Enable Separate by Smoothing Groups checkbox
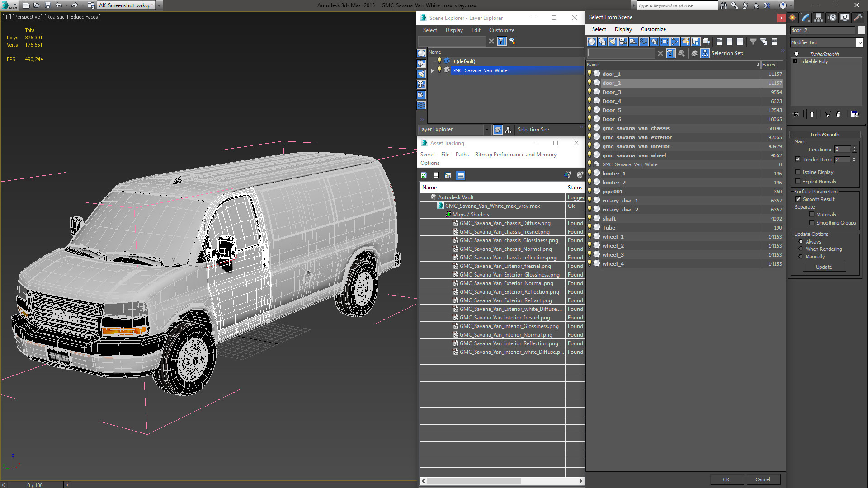868x488 pixels. [x=811, y=223]
